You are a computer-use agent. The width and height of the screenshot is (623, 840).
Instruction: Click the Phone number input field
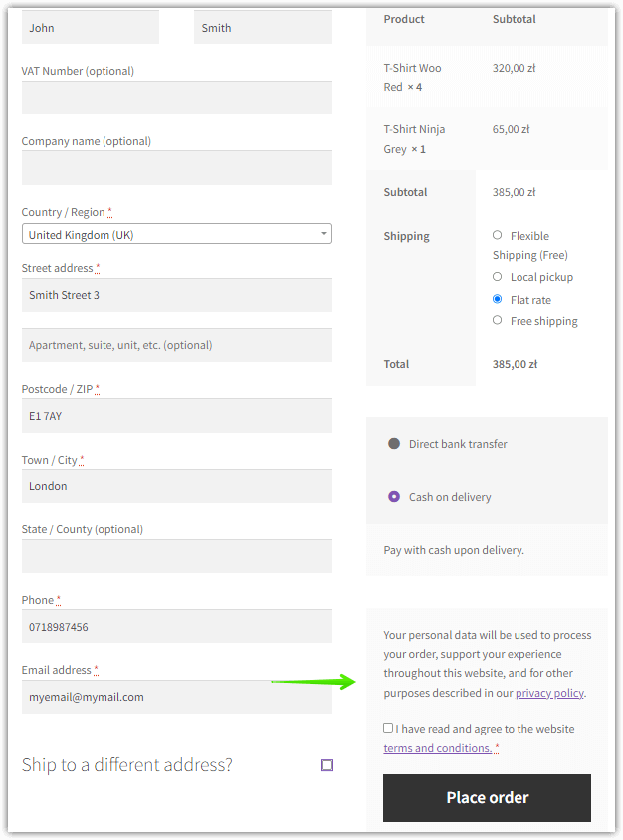click(x=176, y=627)
